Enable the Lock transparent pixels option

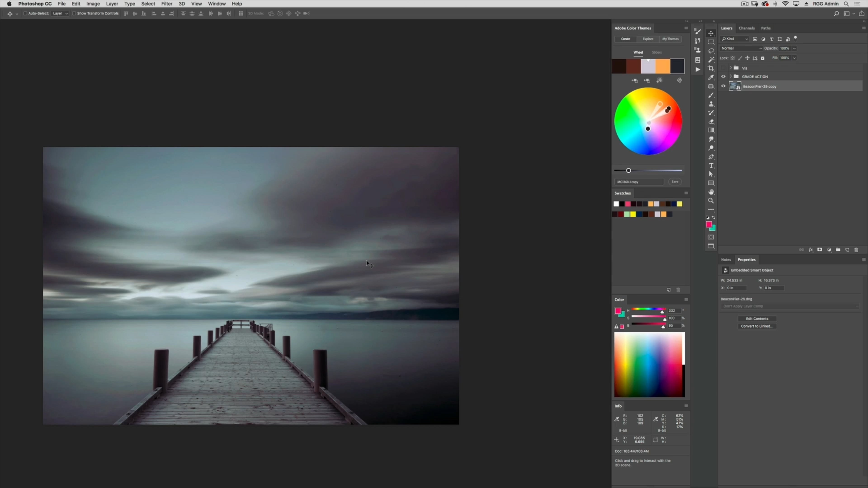[733, 58]
